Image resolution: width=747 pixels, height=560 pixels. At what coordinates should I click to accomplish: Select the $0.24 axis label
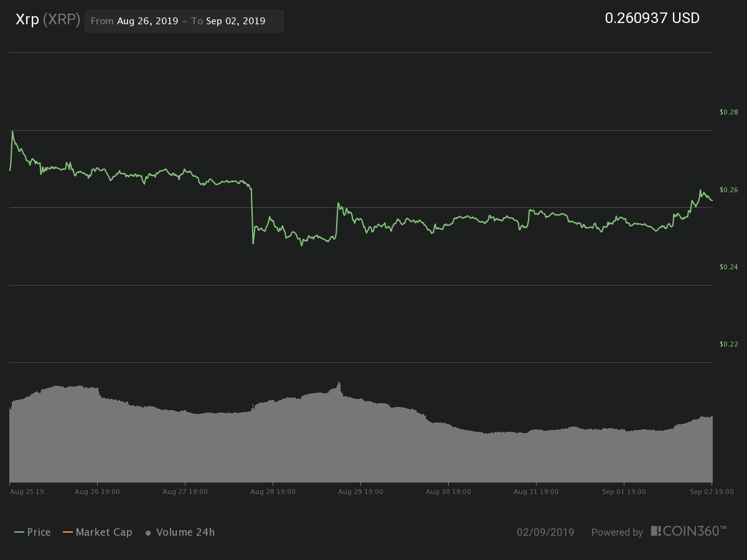coord(728,267)
